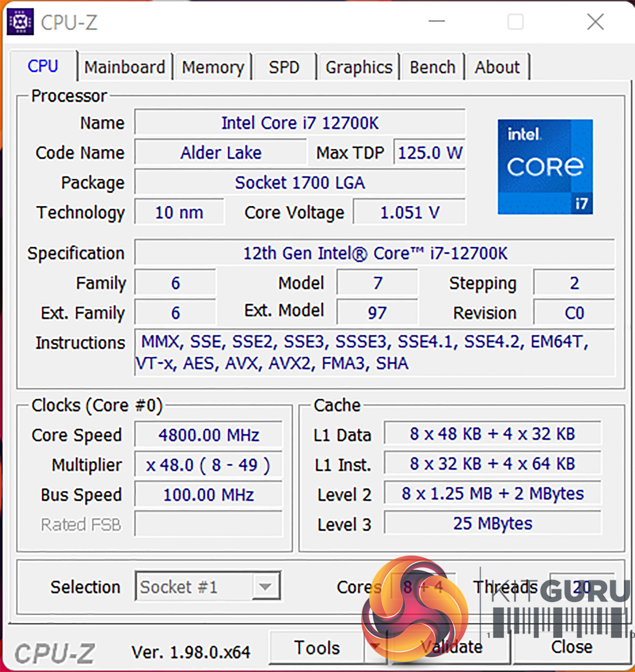Show the About tab

pyautogui.click(x=496, y=67)
